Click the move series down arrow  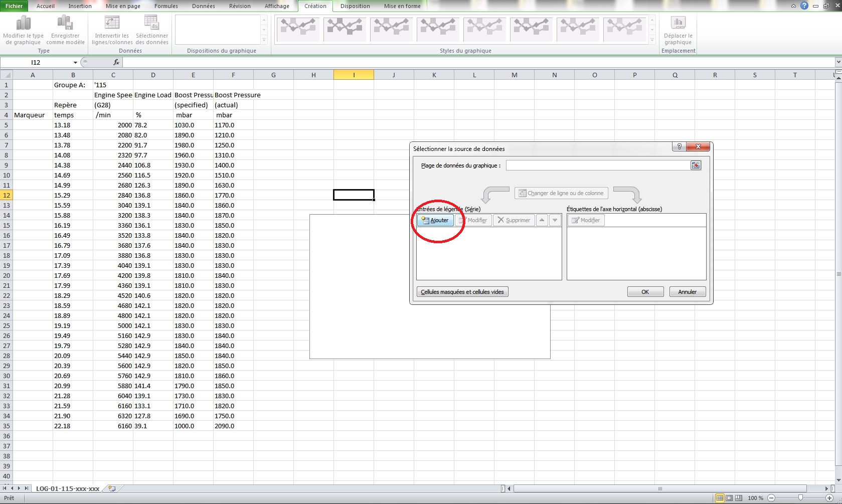click(555, 220)
